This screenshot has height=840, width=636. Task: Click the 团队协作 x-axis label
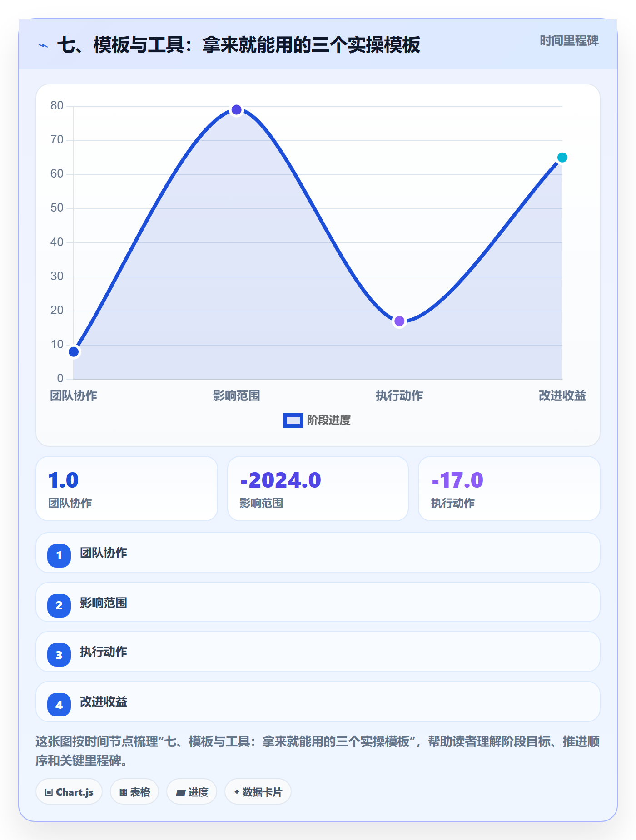tap(74, 396)
